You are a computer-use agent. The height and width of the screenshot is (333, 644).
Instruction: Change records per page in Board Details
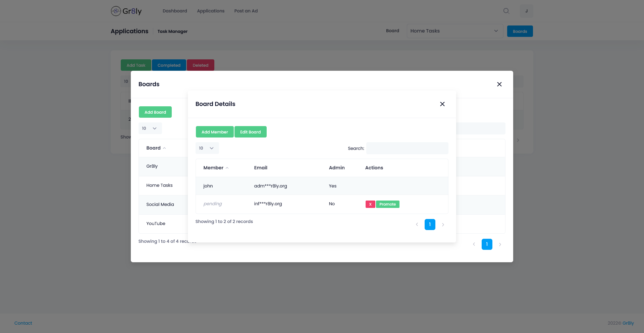(x=207, y=148)
